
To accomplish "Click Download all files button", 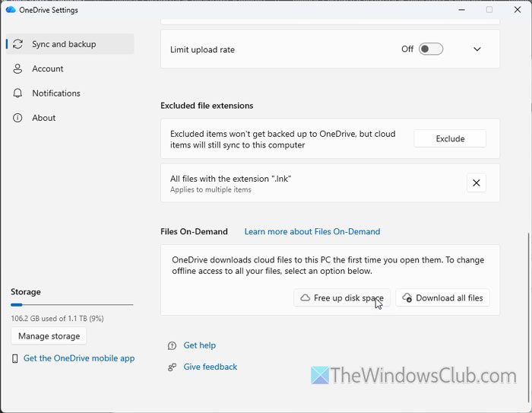I will click(442, 298).
